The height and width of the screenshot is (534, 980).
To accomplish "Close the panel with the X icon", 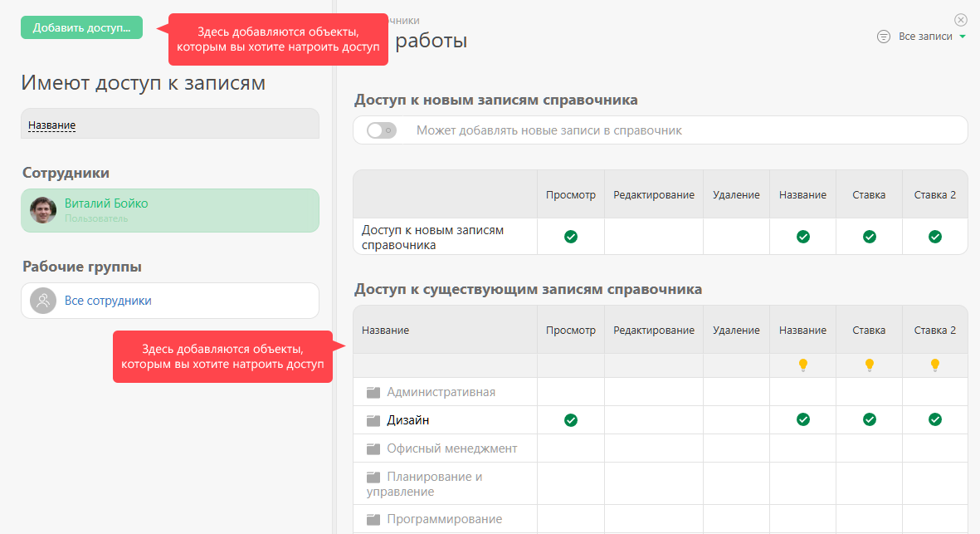I will (961, 20).
